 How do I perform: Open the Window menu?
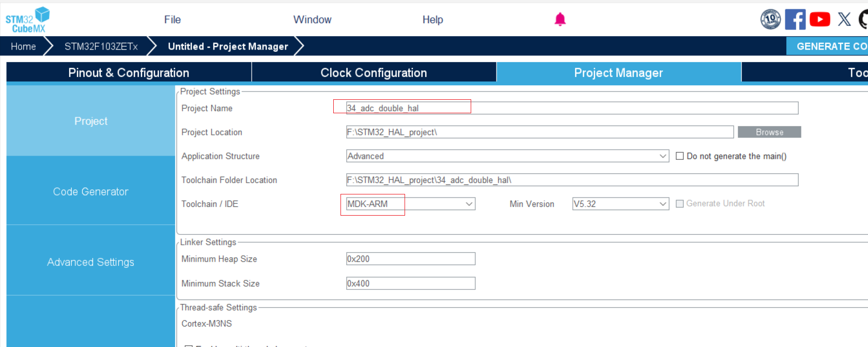pyautogui.click(x=313, y=20)
